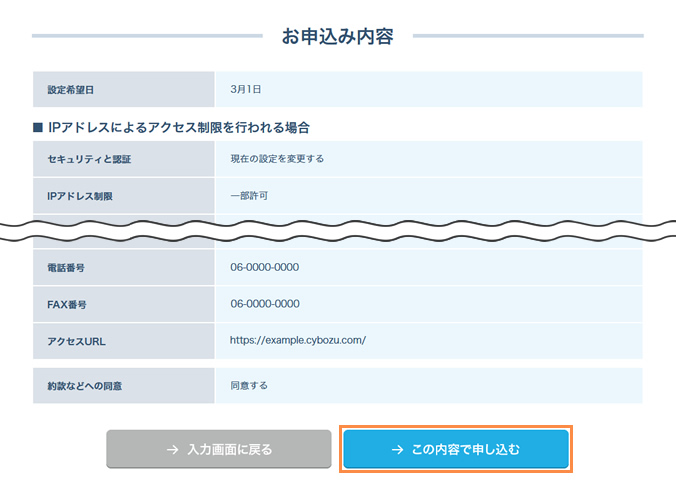
Task: Select the 現在の設定を変更する value text
Action: tap(276, 159)
